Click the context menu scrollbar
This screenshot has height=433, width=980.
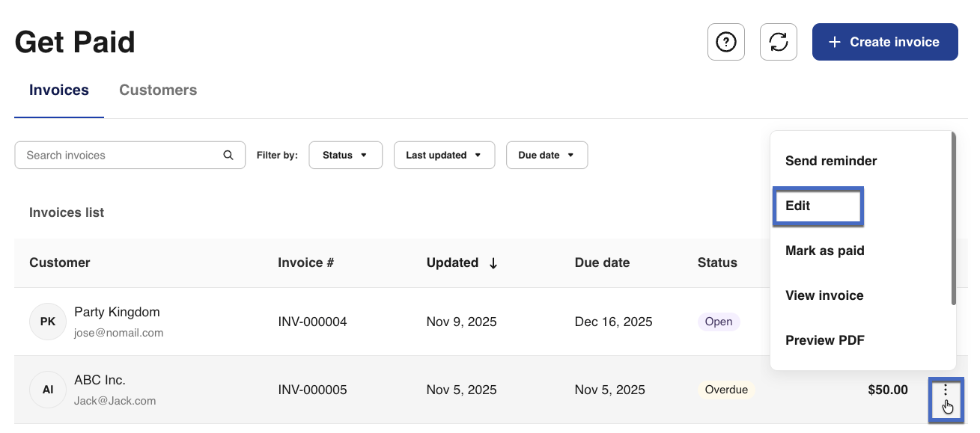953,218
